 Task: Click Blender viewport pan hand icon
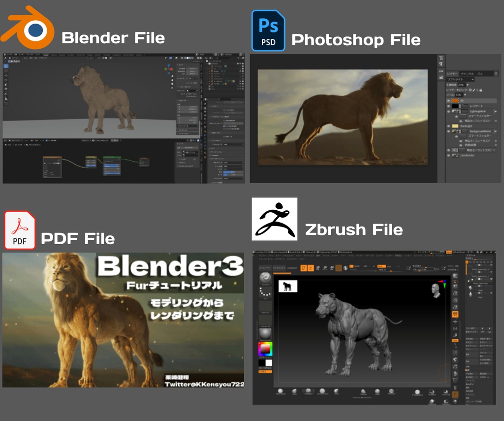click(x=172, y=80)
